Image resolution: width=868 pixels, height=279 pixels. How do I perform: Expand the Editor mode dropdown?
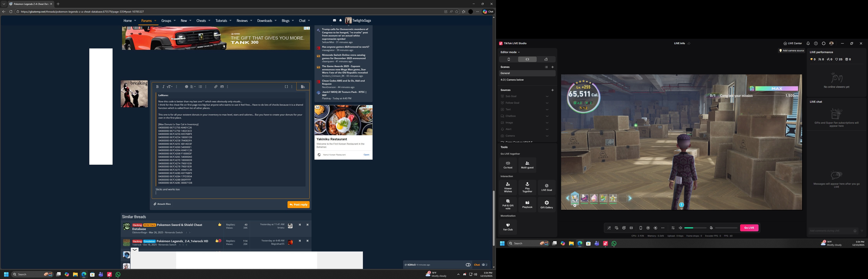[x=510, y=52]
